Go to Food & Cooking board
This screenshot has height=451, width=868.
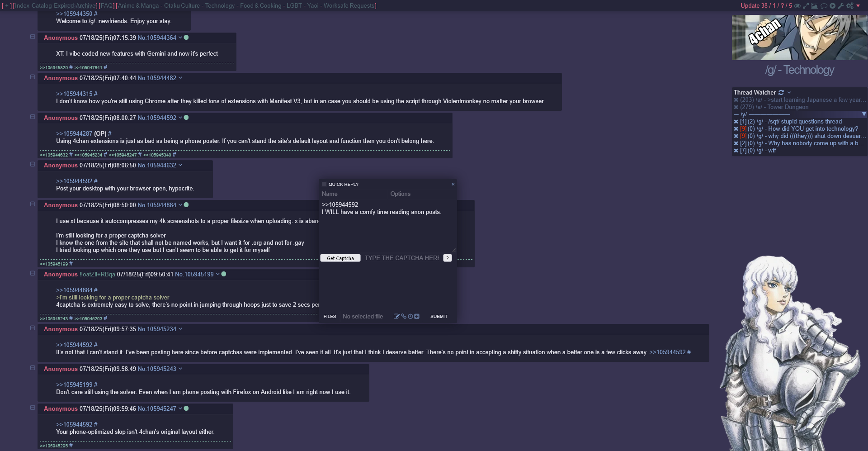tap(260, 6)
